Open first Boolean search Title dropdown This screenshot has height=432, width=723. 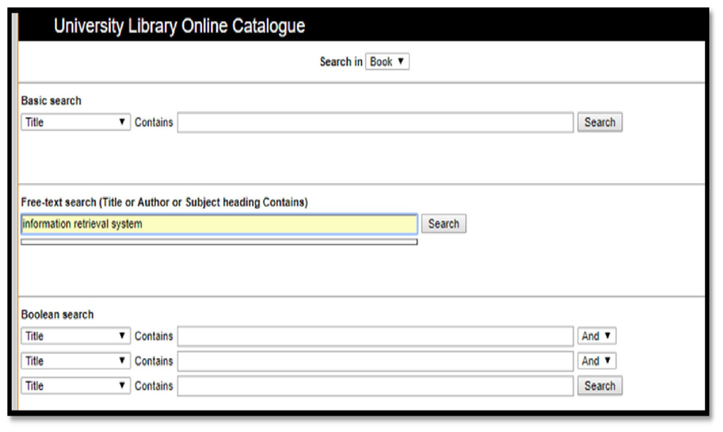click(76, 336)
